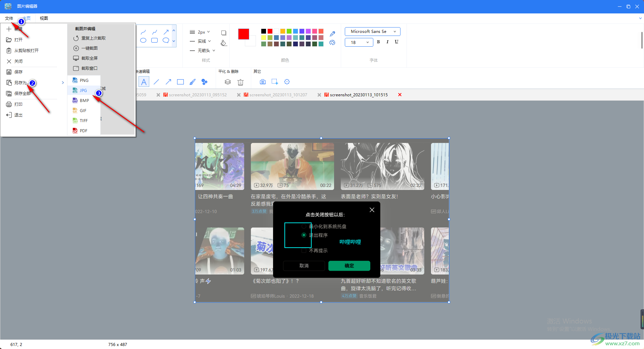Open the 视图 menu tab
This screenshot has height=349, width=644.
(x=44, y=18)
